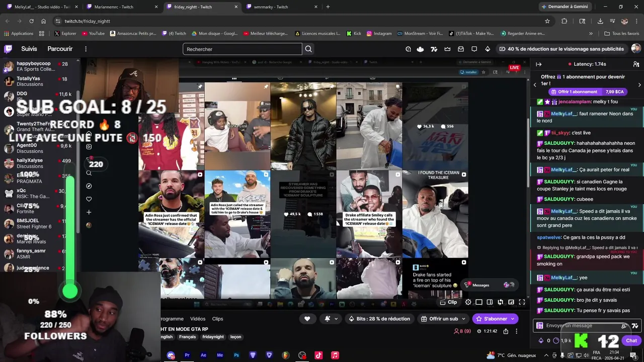Toggle fullscreen on the player
The height and width of the screenshot is (362, 644).
(522, 302)
